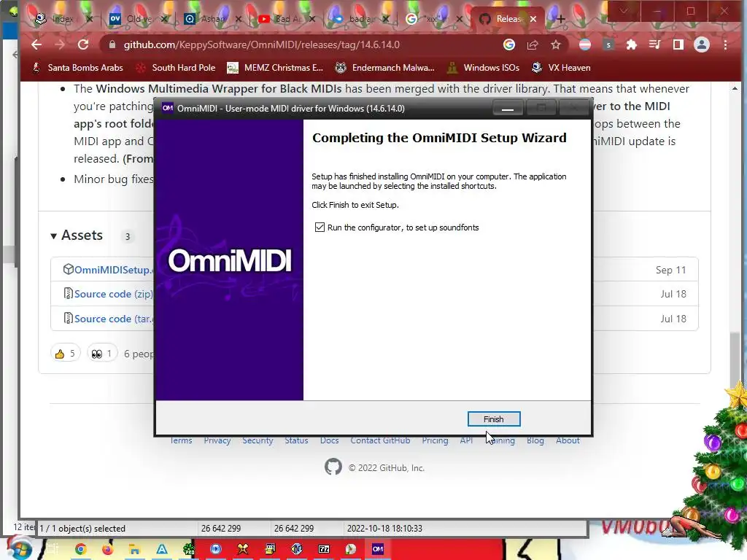Collapse the Assets section
This screenshot has width=747, height=560.
click(77, 236)
